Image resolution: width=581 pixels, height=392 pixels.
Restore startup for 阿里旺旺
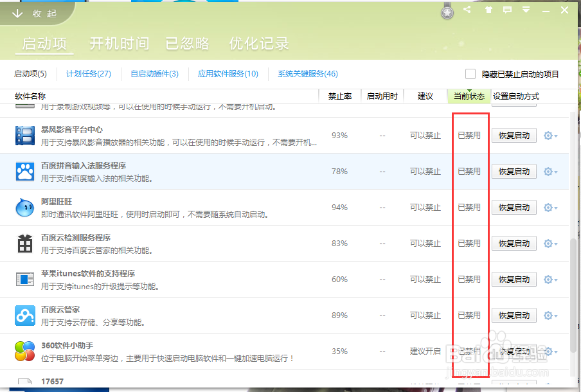(514, 208)
